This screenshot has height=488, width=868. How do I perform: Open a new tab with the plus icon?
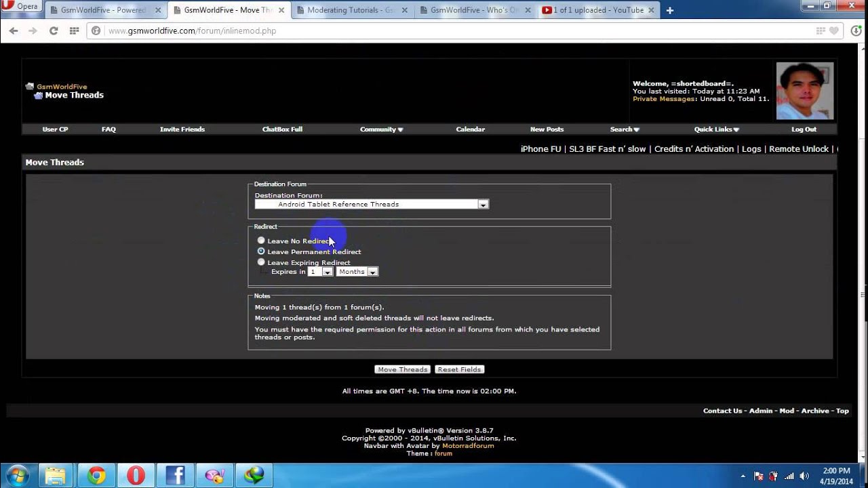(x=669, y=10)
